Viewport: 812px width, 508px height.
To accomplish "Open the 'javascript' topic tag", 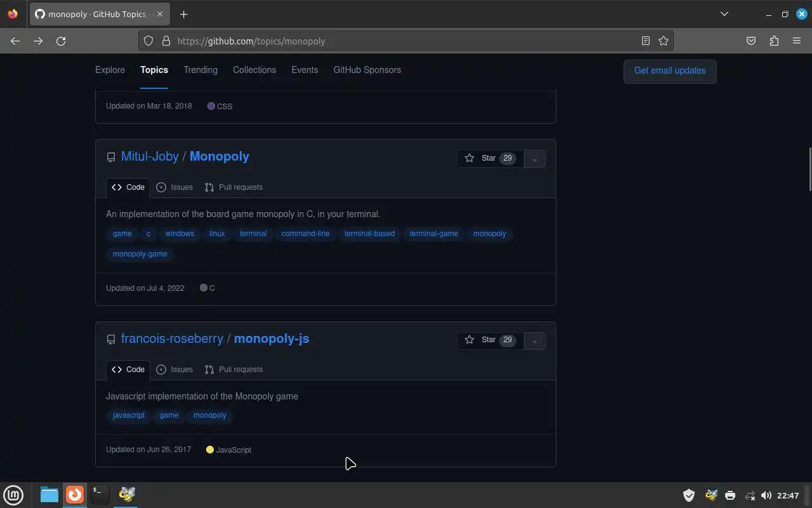I will pyautogui.click(x=129, y=415).
